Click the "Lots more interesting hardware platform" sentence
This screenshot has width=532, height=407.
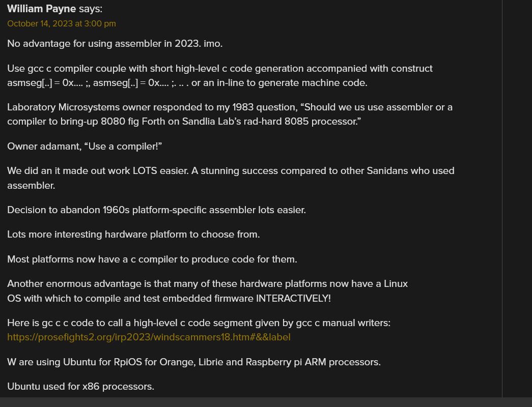coord(133,235)
